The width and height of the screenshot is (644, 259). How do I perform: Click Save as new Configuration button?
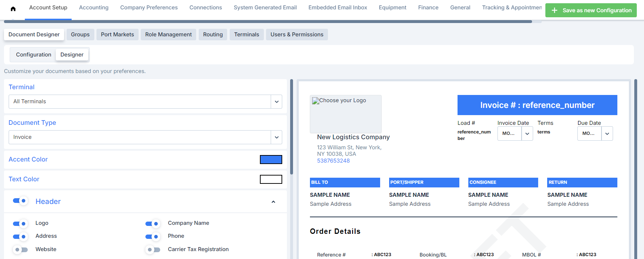tap(591, 10)
